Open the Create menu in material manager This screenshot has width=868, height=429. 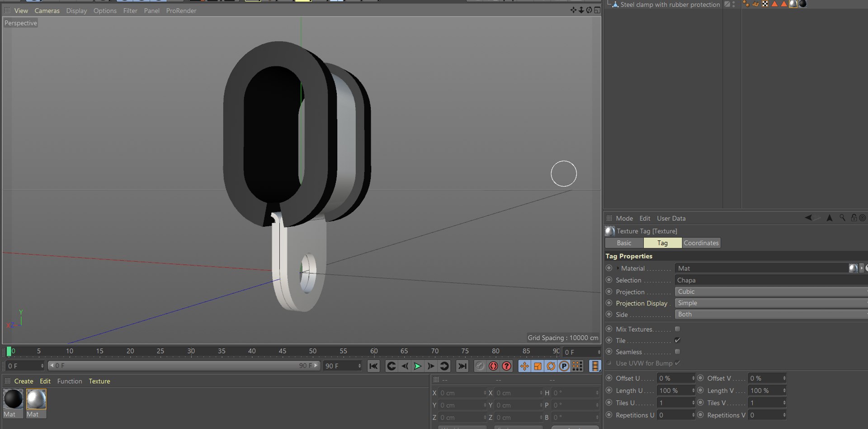coord(24,381)
